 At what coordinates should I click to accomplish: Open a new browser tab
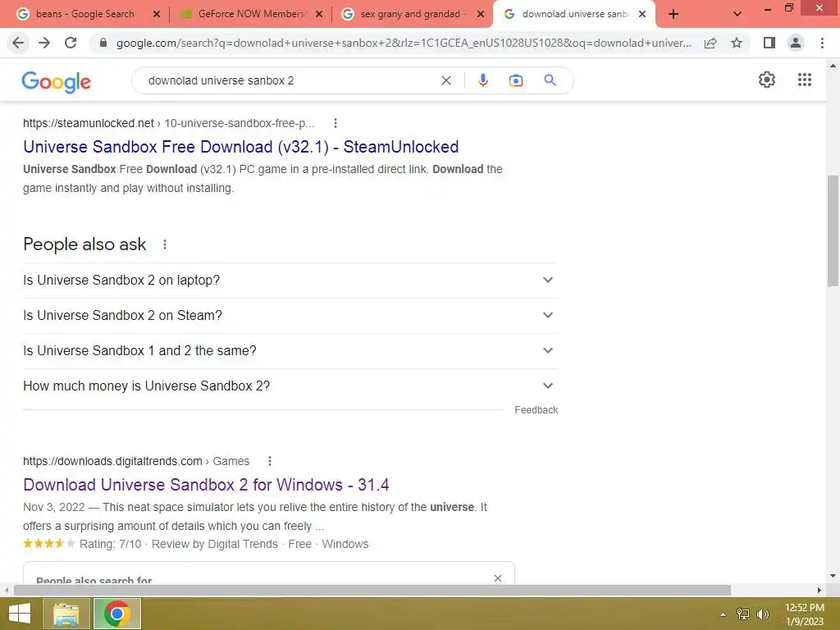coord(673,15)
